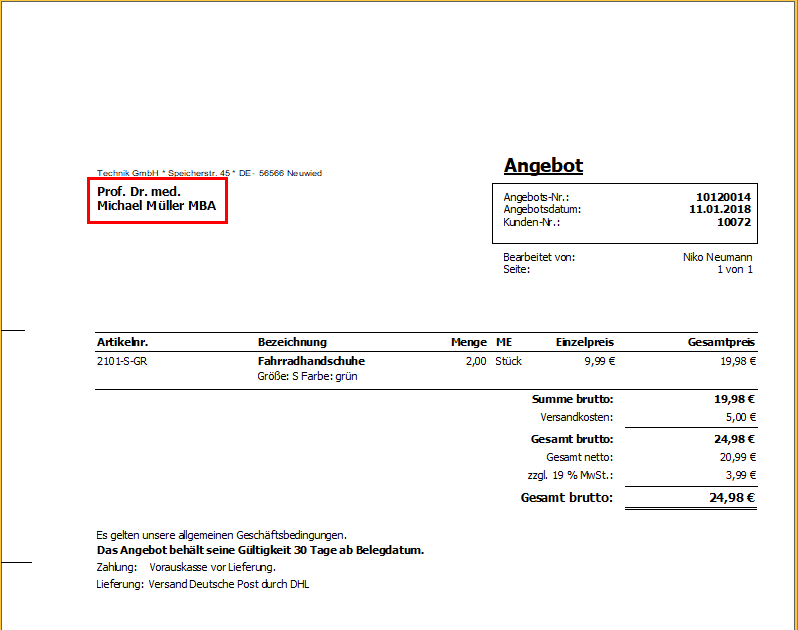This screenshot has width=798, height=630.
Task: Select the offer number 10120014
Action: tap(723, 198)
